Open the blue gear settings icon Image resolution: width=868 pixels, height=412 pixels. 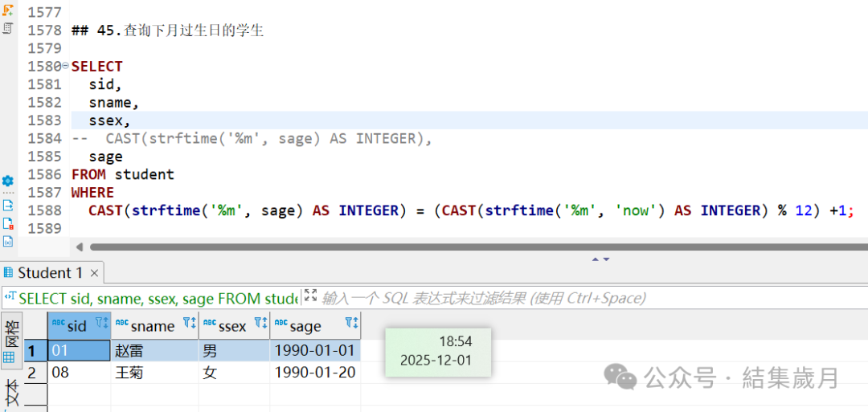pyautogui.click(x=8, y=181)
